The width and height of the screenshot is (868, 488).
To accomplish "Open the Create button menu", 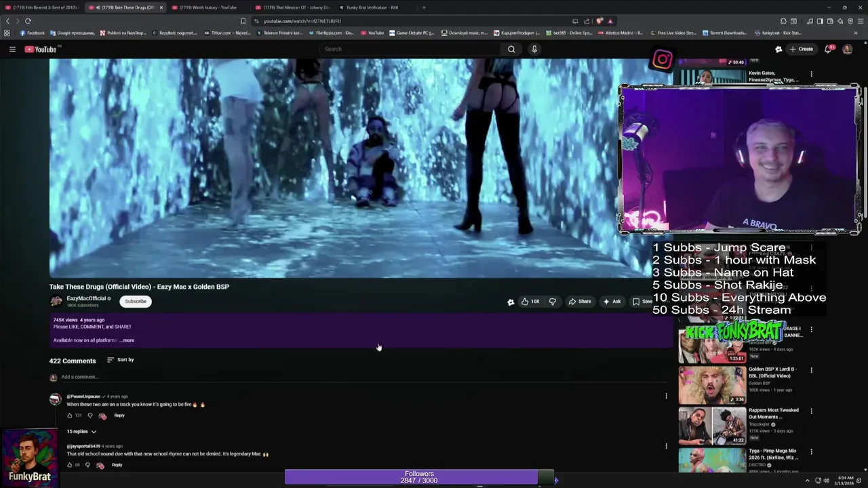I will pos(801,49).
